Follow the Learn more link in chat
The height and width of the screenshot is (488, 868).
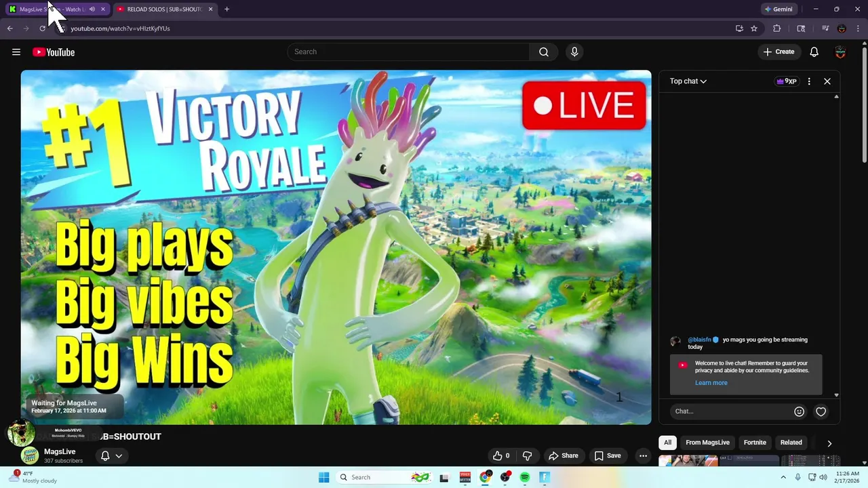pos(711,383)
